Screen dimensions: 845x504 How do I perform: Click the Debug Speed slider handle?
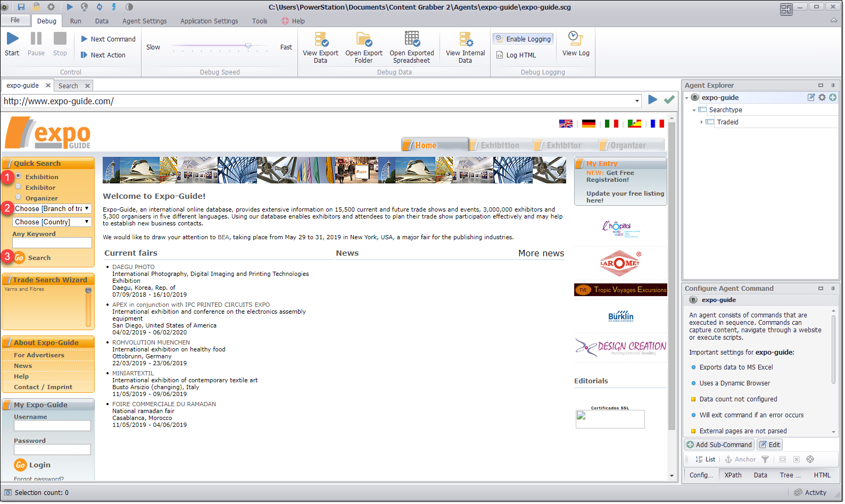248,46
